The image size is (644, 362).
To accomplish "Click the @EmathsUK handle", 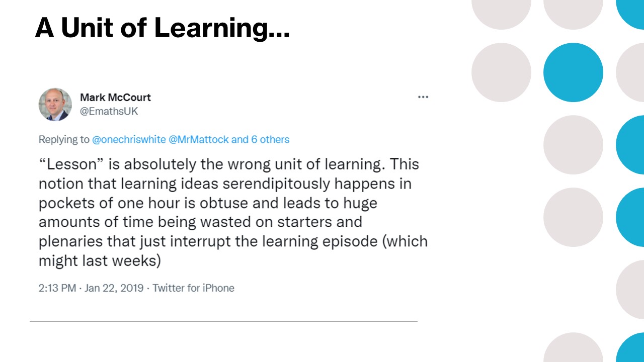I will [109, 111].
